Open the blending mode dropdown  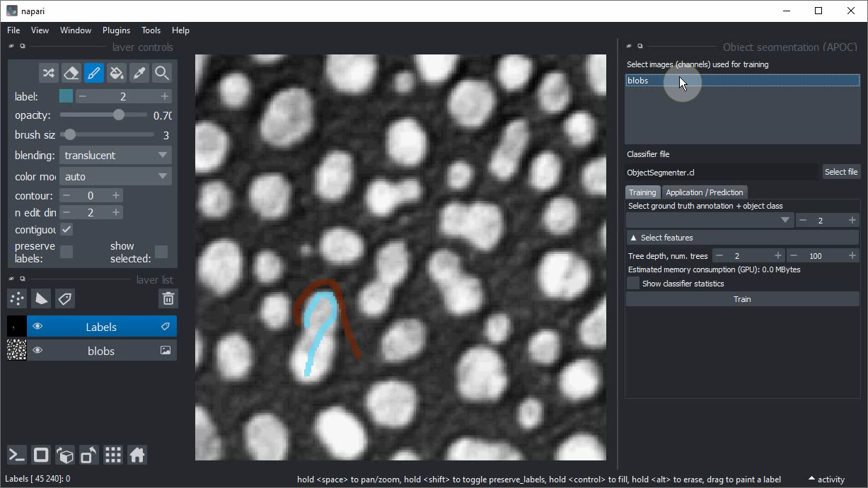(115, 156)
